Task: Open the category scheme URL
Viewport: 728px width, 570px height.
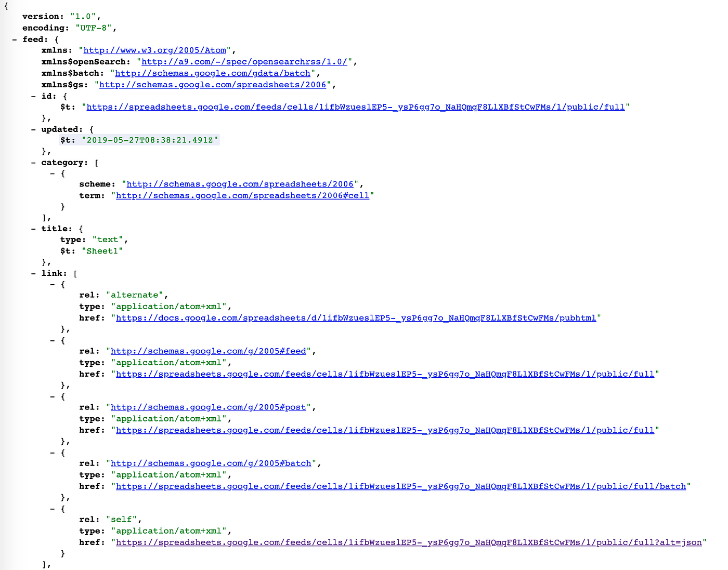Action: pyautogui.click(x=240, y=184)
